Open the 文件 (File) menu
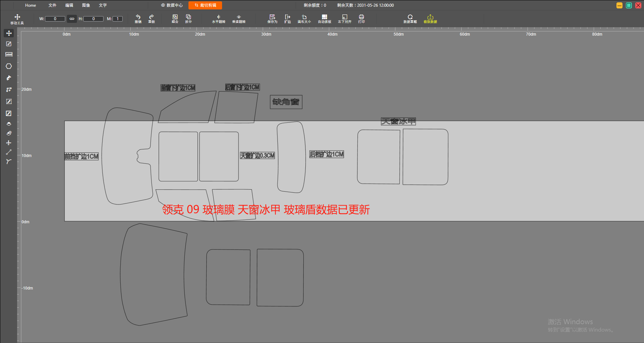The width and height of the screenshot is (644, 343). (52, 5)
